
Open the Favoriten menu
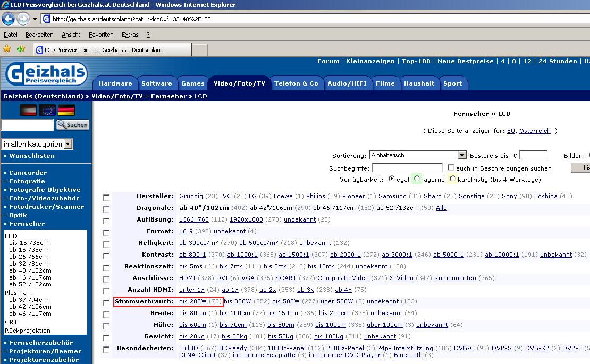(x=101, y=35)
